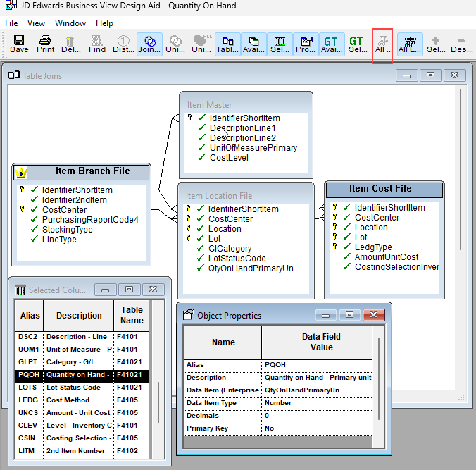Click the Print toolbar icon
The width and height of the screenshot is (476, 470).
pos(45,44)
